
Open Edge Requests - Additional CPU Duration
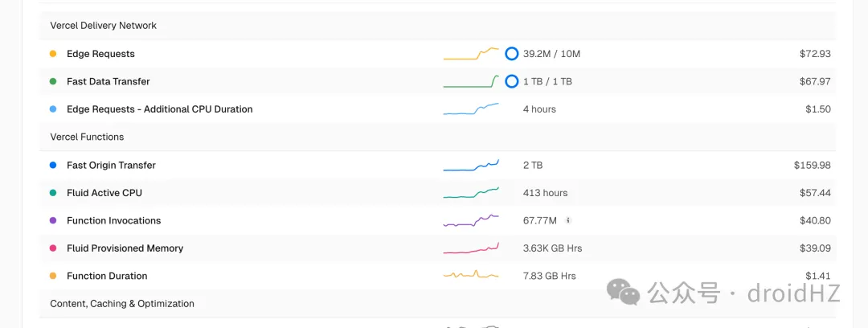coord(437,109)
